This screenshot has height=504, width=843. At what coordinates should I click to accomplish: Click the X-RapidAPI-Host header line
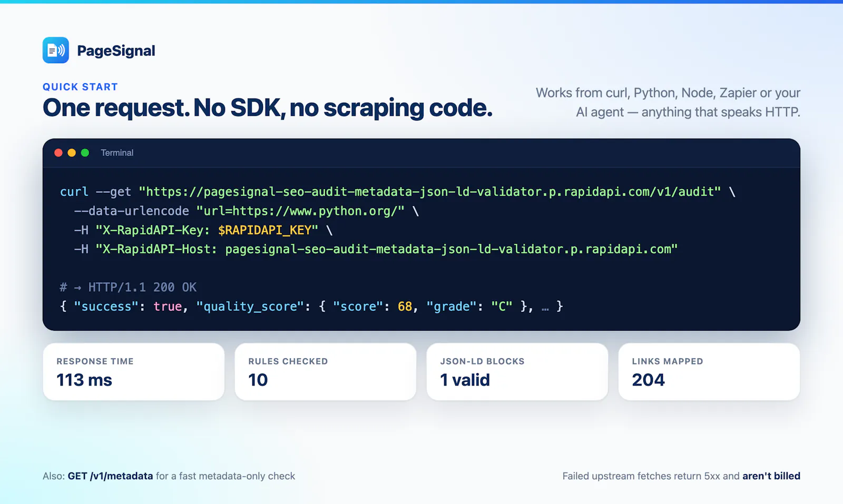tap(376, 249)
